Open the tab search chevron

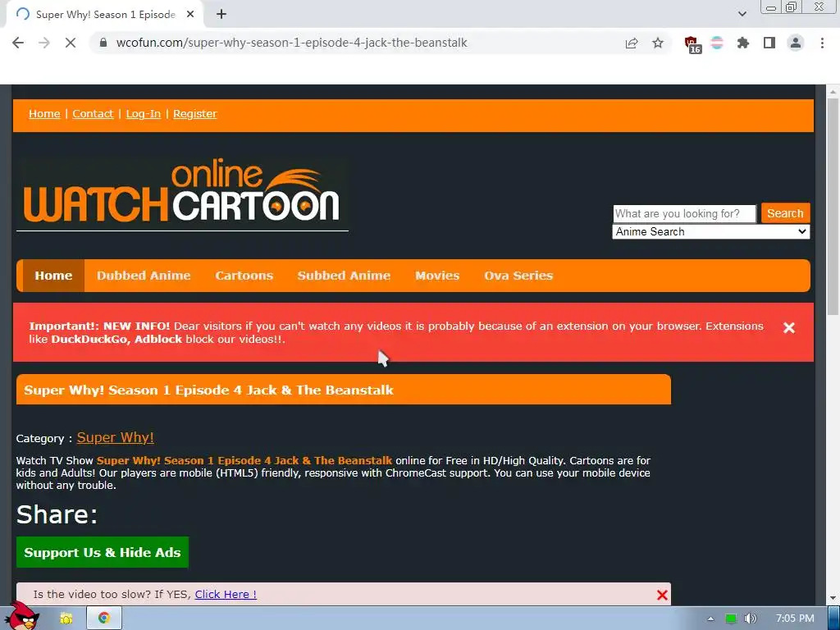point(742,15)
